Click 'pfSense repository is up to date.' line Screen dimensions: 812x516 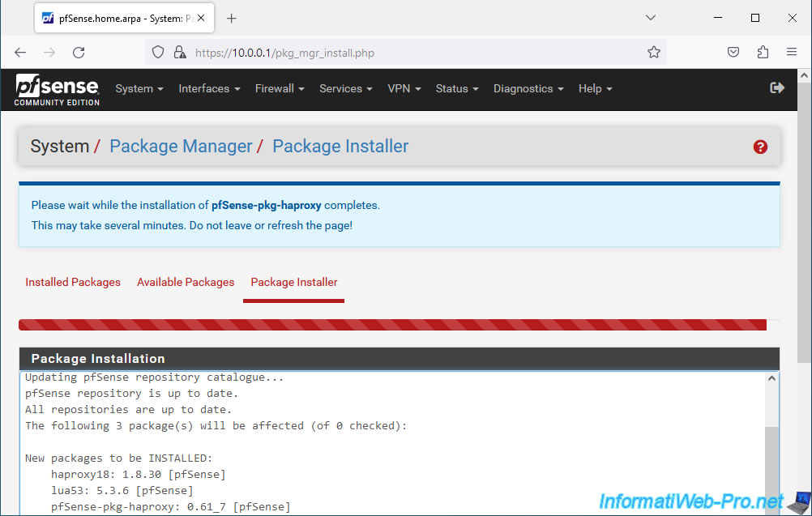[131, 394]
